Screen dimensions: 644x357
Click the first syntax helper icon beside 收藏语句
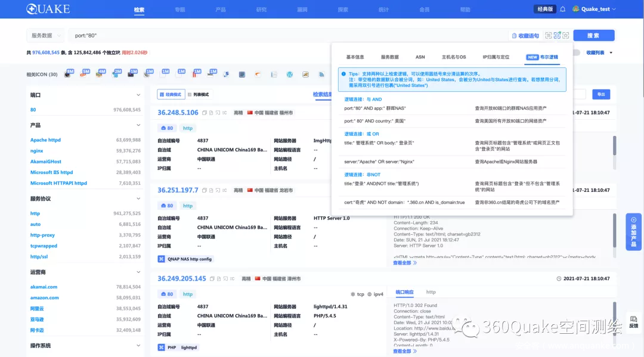548,36
